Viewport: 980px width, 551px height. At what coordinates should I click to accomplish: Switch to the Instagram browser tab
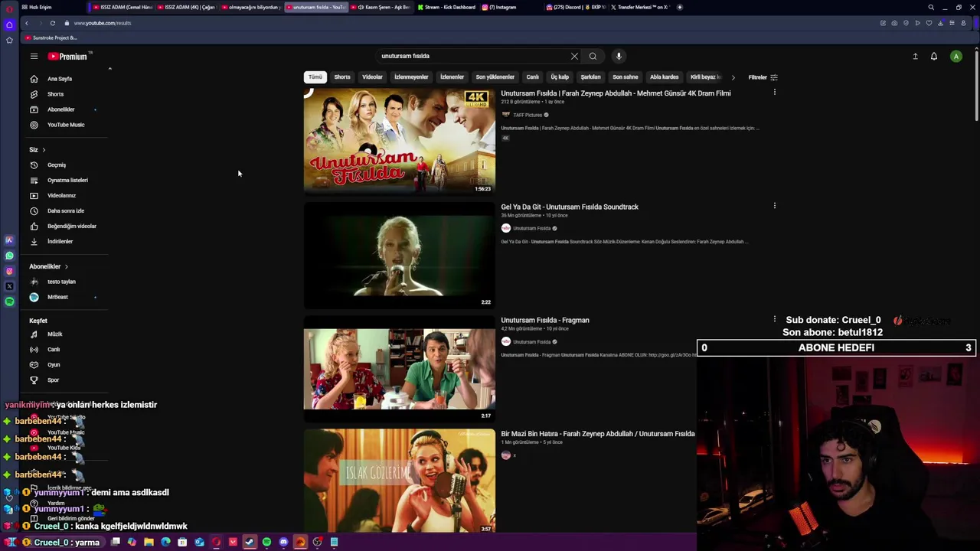click(x=501, y=7)
